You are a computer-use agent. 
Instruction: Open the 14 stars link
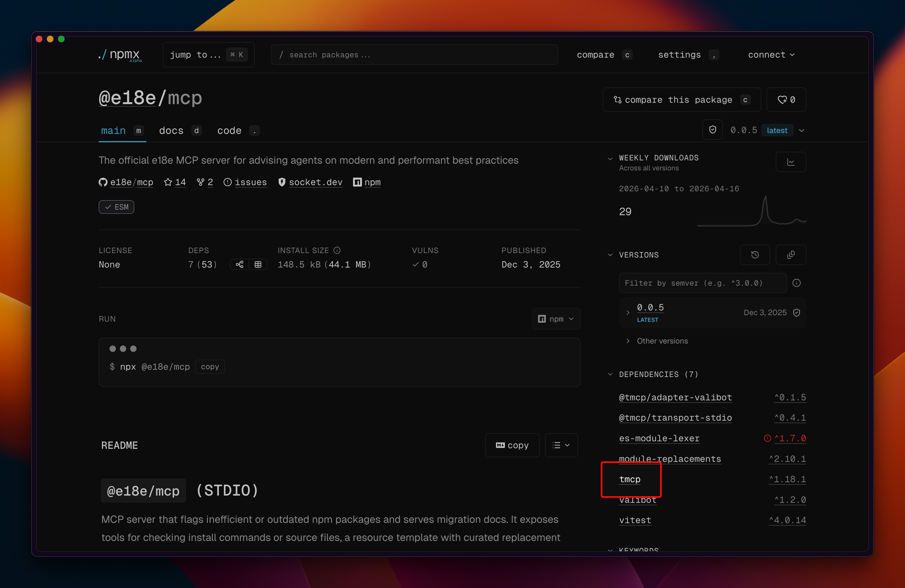175,182
